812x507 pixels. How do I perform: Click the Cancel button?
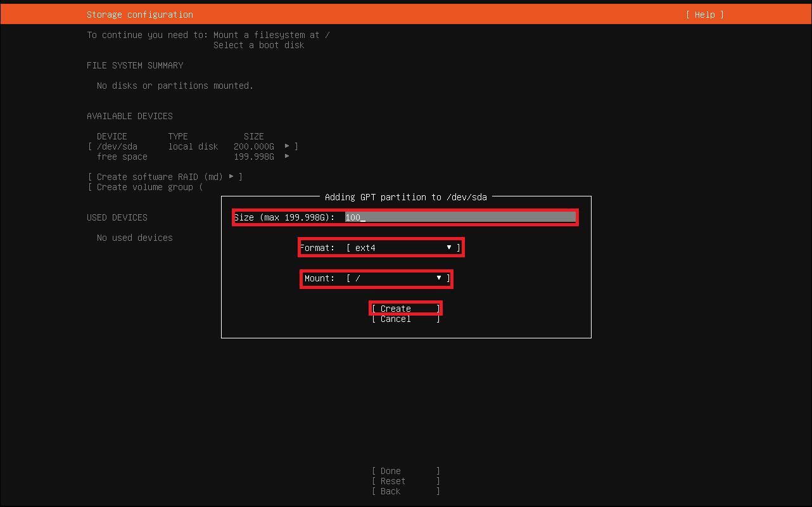point(405,319)
